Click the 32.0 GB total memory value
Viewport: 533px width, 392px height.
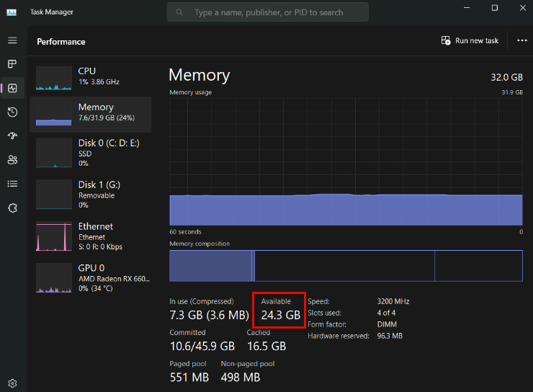pos(506,78)
